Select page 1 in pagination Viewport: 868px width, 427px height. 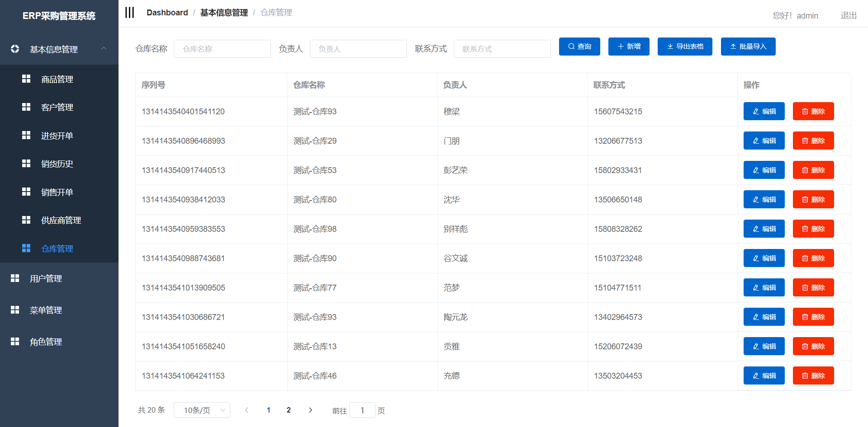pyautogui.click(x=269, y=410)
